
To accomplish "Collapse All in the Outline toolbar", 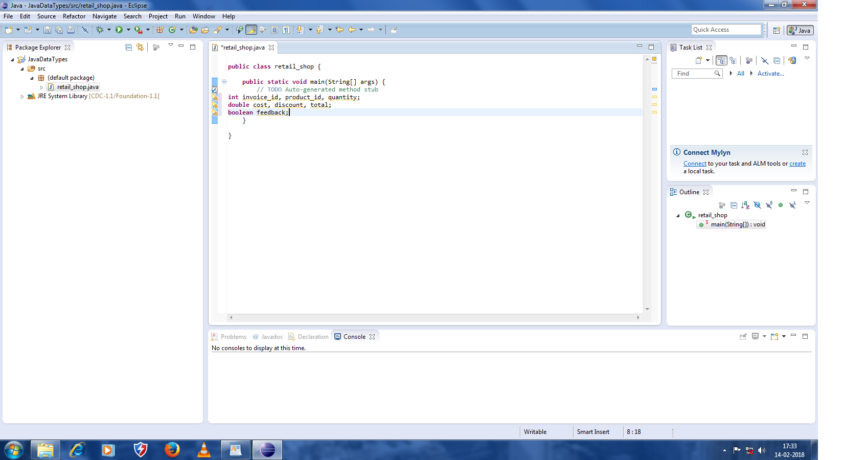I will click(734, 205).
